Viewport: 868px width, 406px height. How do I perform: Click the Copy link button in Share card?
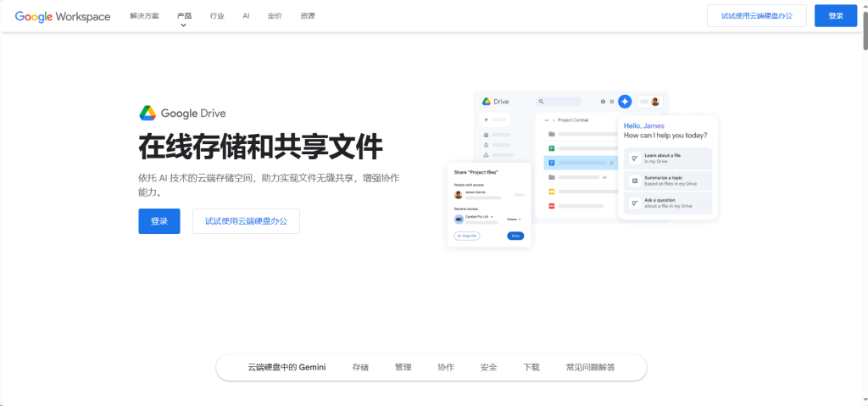point(467,236)
